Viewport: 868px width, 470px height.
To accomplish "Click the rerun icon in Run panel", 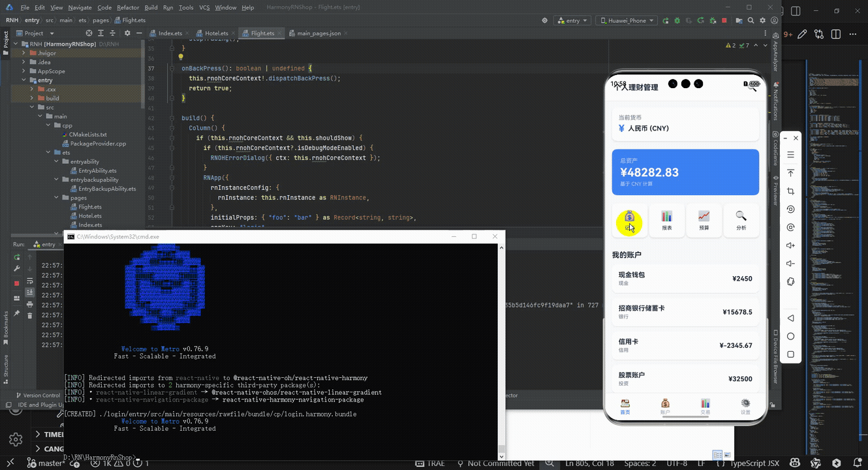I will [17, 257].
